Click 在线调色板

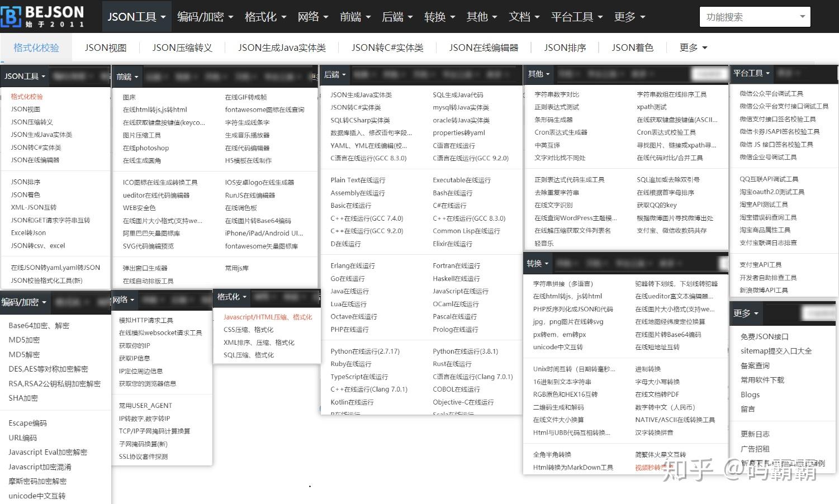pyautogui.click(x=241, y=208)
